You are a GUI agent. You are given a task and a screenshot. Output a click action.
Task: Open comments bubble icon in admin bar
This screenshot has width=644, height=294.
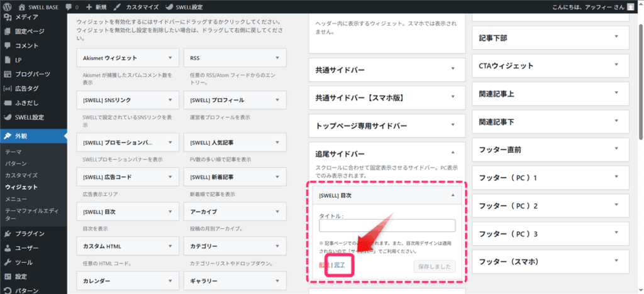pos(69,7)
